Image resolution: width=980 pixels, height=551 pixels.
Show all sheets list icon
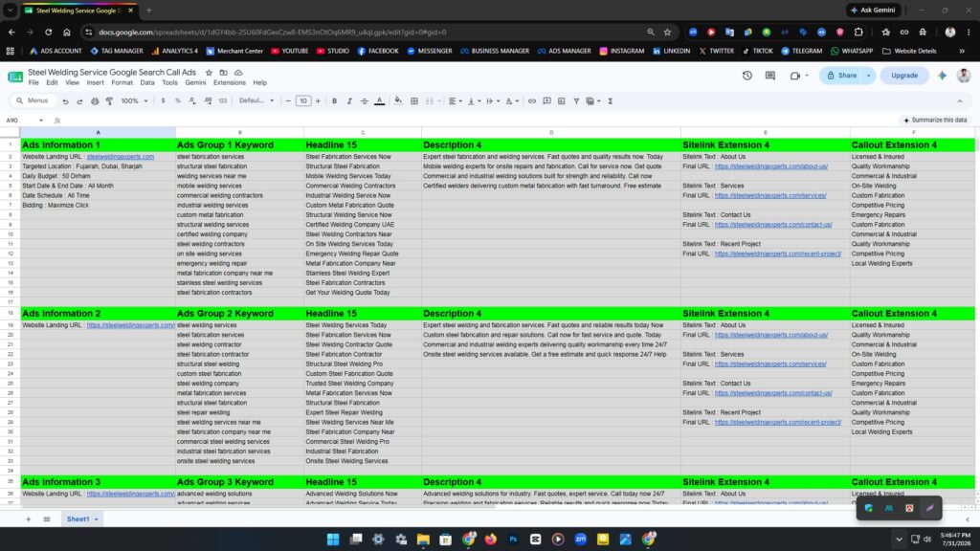tap(47, 519)
